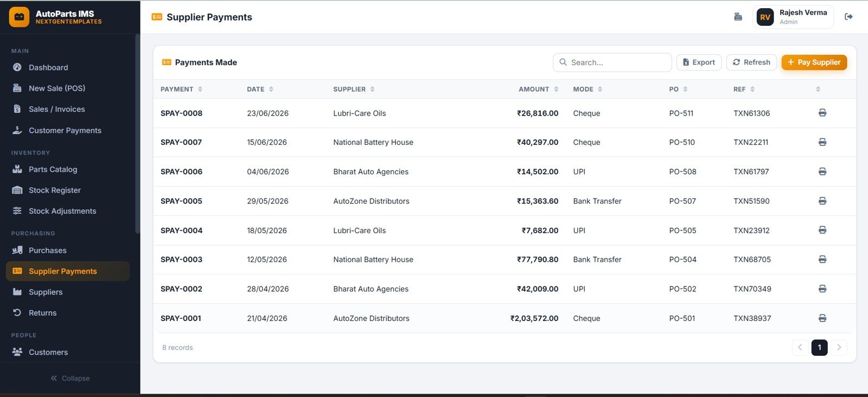
Task: Click the TXN61797 reference cell
Action: click(x=751, y=171)
